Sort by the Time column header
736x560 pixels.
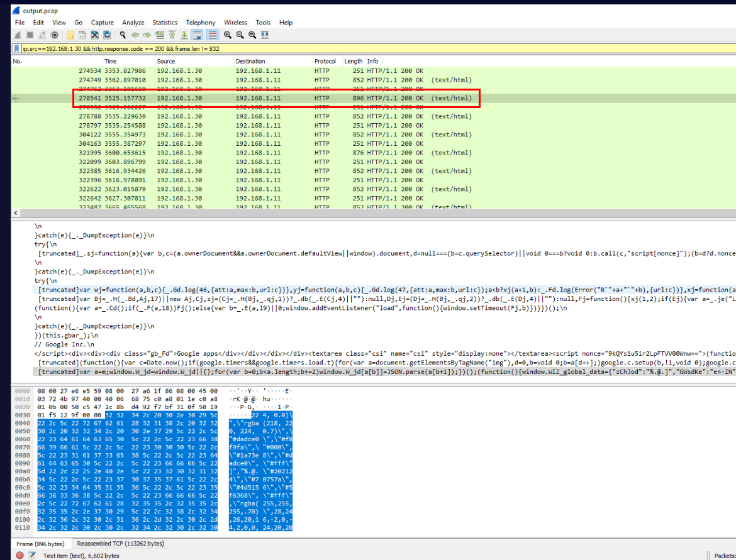(128, 61)
